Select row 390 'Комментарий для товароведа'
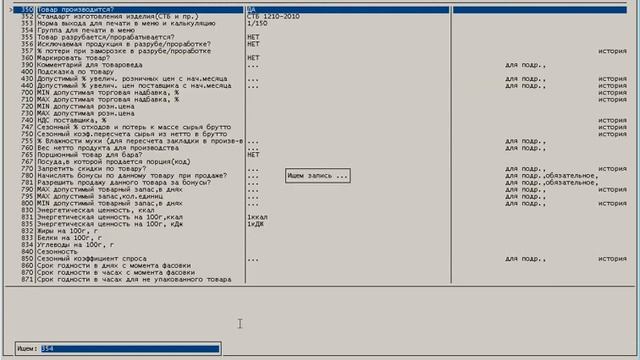Screen dimensions: 640x360 coord(320,65)
